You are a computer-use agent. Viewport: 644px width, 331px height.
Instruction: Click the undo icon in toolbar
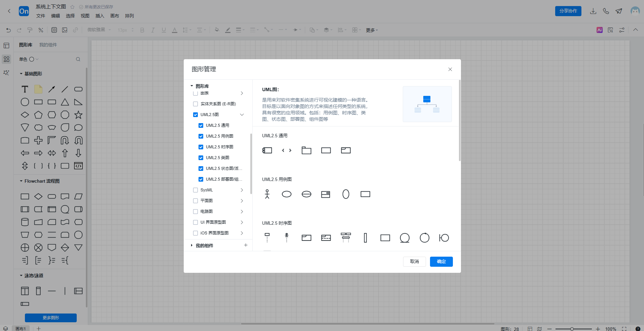[x=8, y=30]
